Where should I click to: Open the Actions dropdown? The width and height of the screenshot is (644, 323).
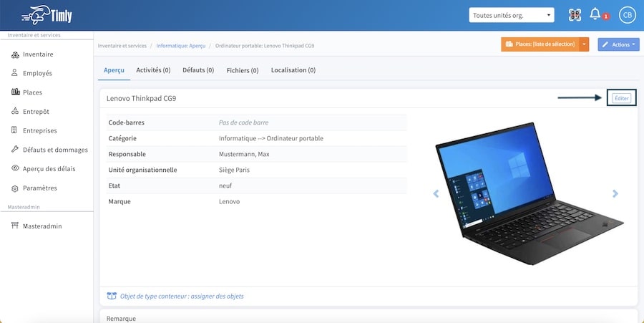(x=618, y=44)
